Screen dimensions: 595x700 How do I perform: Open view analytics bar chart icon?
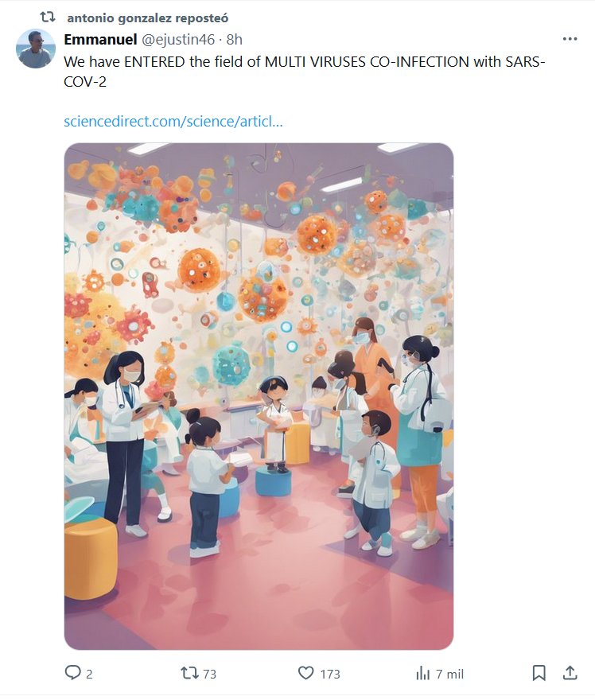click(423, 673)
